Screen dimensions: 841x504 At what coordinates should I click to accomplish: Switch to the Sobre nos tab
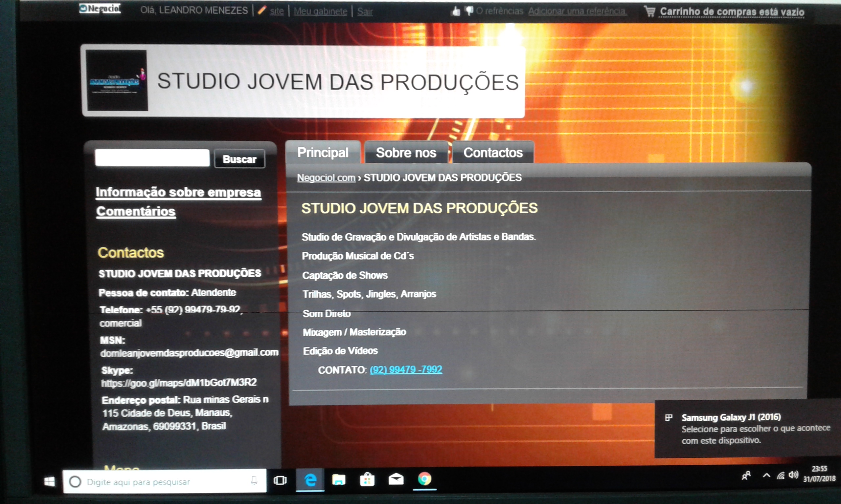[x=406, y=153]
